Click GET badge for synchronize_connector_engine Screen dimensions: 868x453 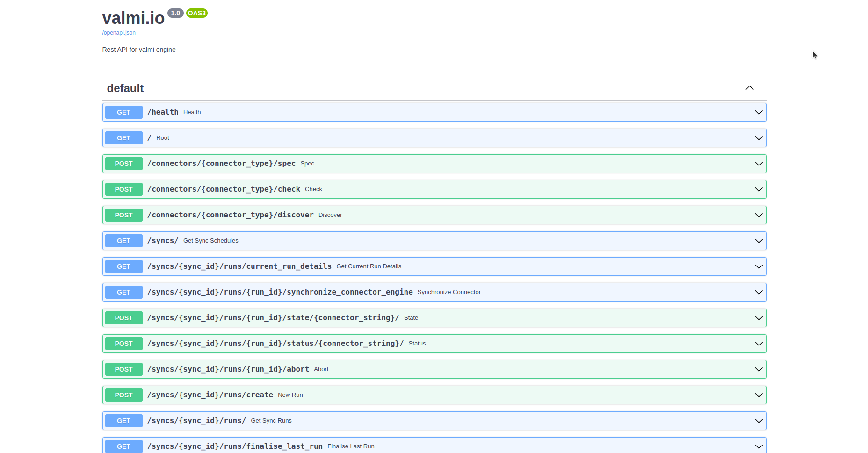click(124, 292)
